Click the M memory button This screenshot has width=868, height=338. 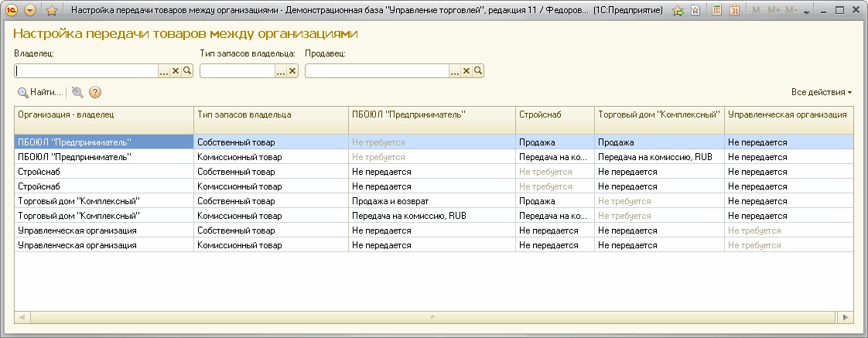(757, 11)
